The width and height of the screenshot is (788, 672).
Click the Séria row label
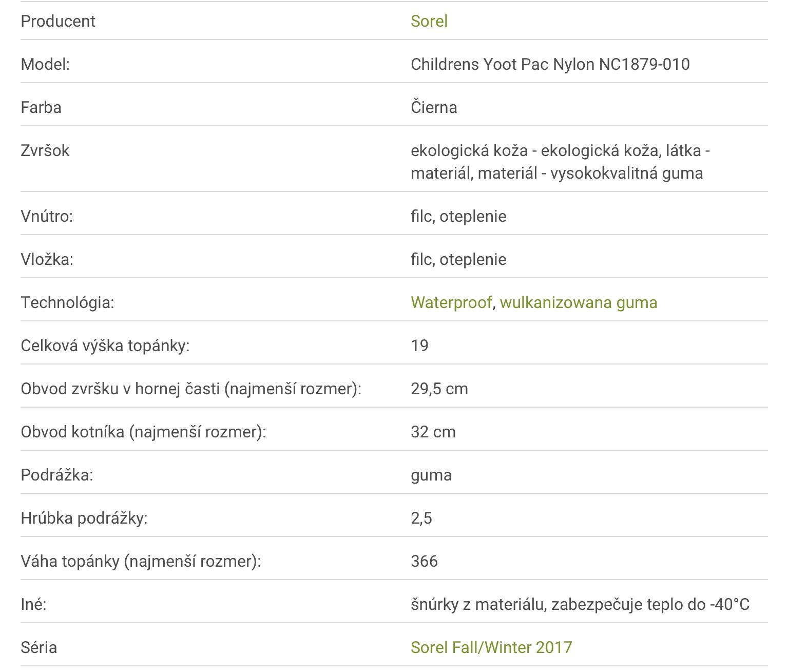tap(39, 647)
